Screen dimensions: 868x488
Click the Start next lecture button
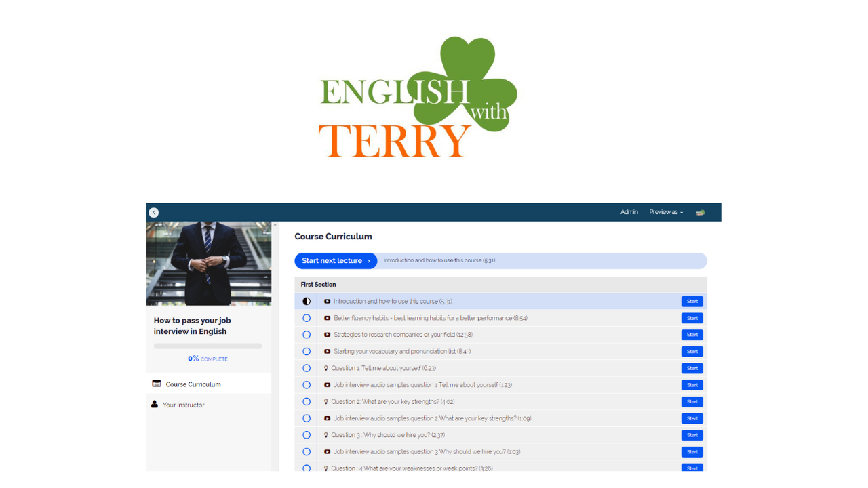[336, 261]
